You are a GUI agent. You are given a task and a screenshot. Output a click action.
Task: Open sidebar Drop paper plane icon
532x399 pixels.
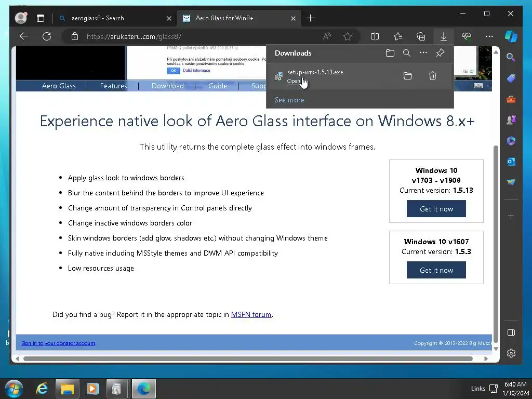[511, 182]
